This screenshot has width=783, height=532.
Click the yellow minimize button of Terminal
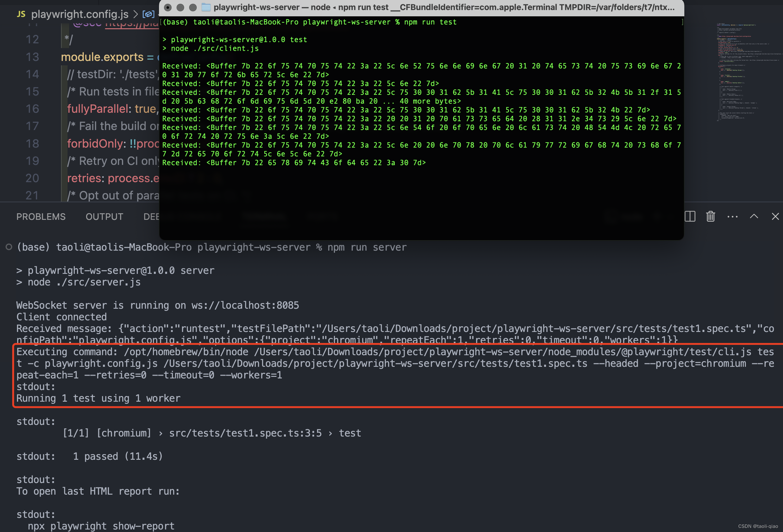point(180,8)
